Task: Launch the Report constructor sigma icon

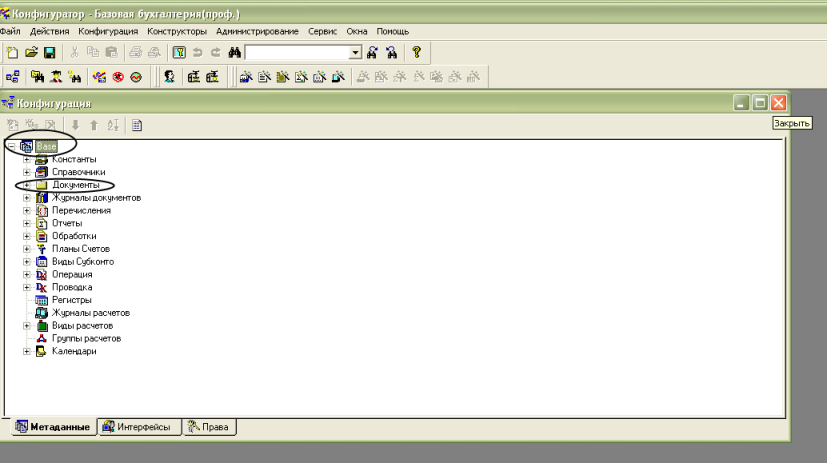Action: (x=301, y=77)
